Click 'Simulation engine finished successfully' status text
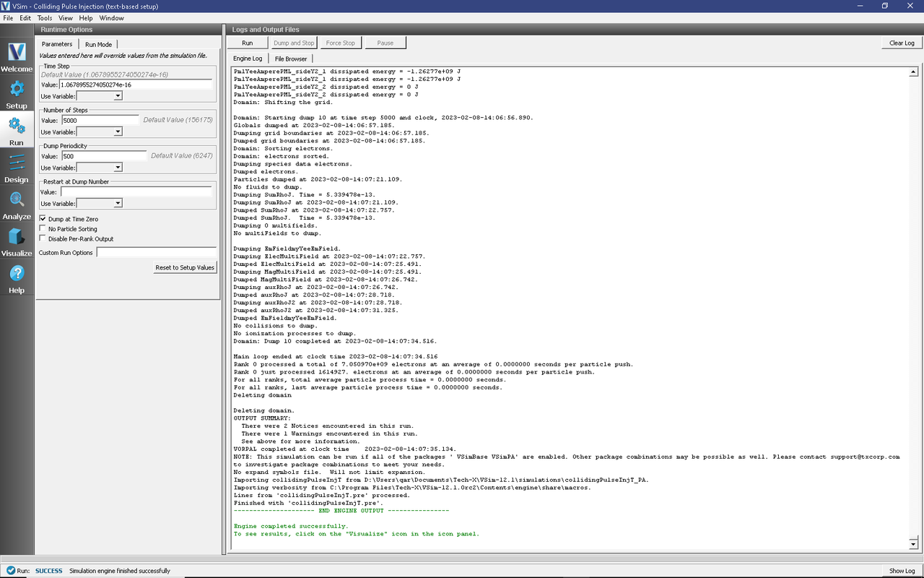The image size is (924, 578). click(120, 571)
